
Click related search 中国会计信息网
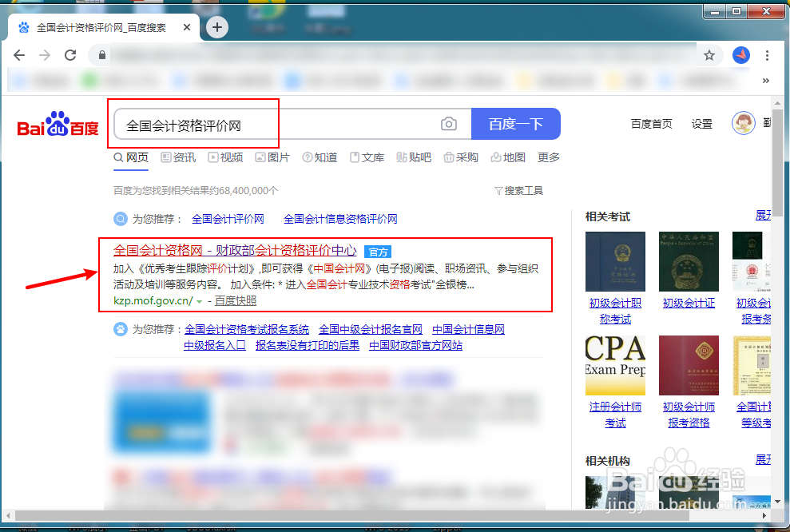coord(469,329)
